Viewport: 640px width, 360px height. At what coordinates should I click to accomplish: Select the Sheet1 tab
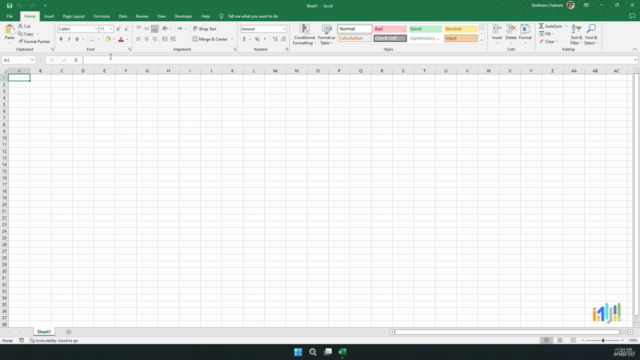coord(44,332)
